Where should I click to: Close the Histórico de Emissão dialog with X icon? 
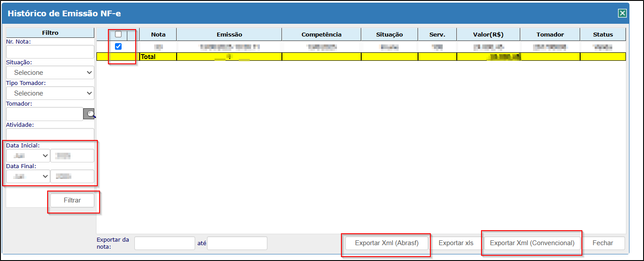(622, 13)
